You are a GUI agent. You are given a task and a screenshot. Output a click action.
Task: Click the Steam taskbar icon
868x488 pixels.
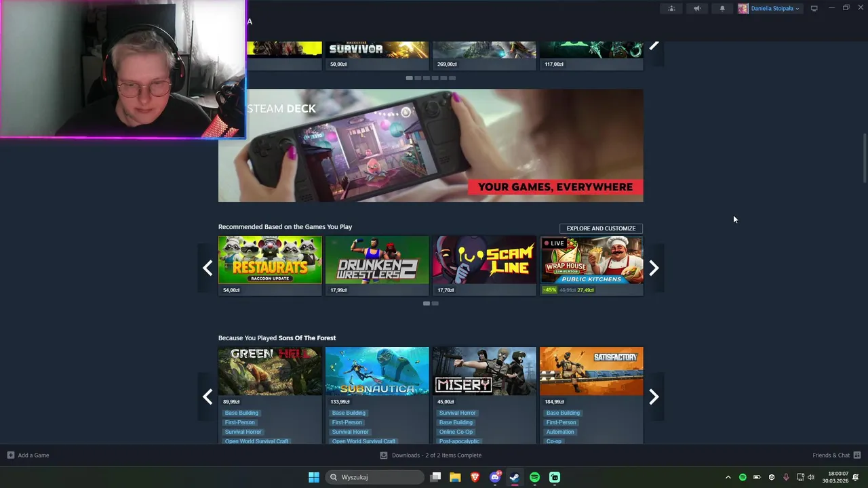point(515,477)
